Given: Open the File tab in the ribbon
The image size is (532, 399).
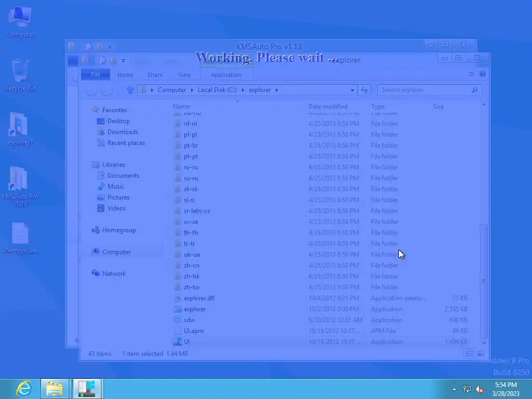Looking at the screenshot, I should point(96,74).
